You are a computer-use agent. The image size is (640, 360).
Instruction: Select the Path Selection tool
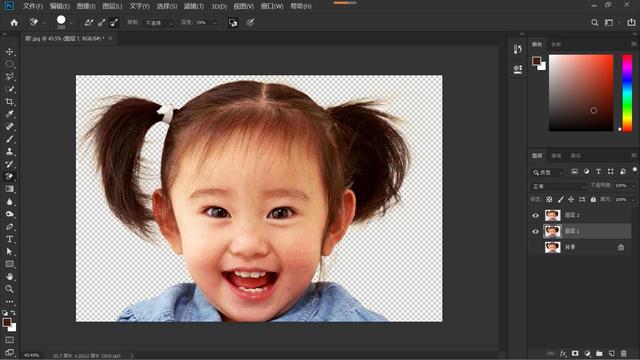(9, 251)
